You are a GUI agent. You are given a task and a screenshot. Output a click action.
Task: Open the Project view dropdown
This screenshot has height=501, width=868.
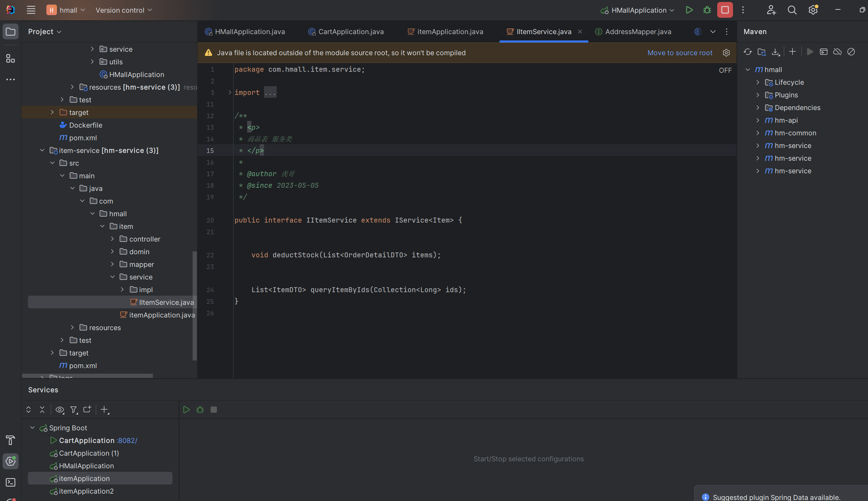click(45, 32)
